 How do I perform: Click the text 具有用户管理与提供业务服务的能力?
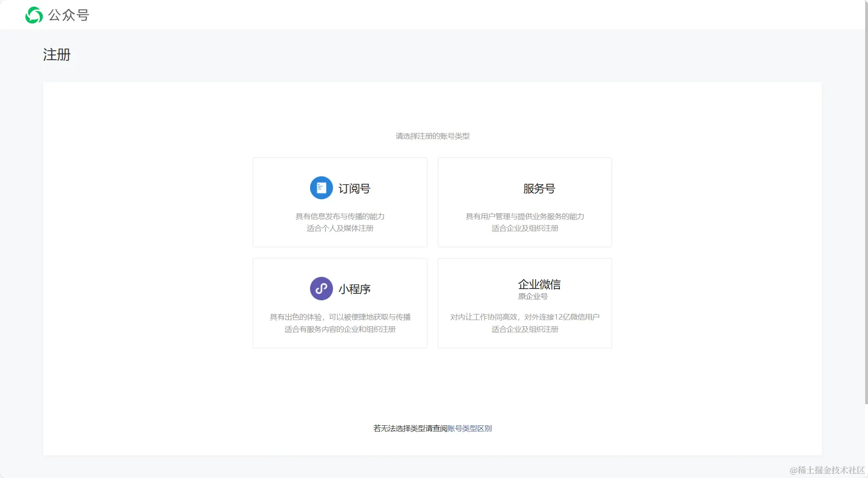pyautogui.click(x=525, y=216)
